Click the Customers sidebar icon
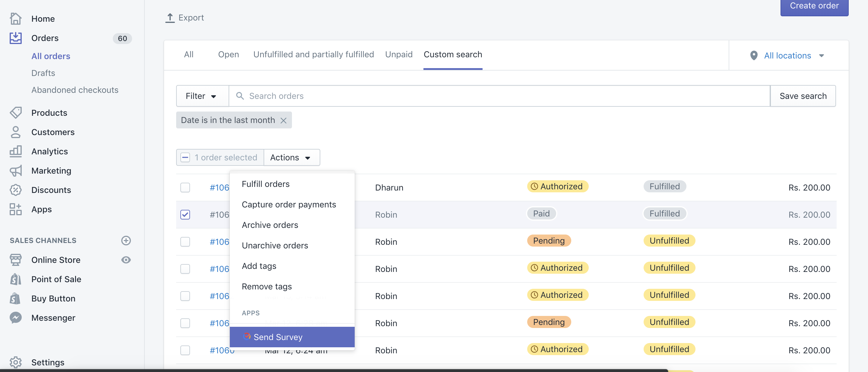This screenshot has width=868, height=372. [x=16, y=132]
